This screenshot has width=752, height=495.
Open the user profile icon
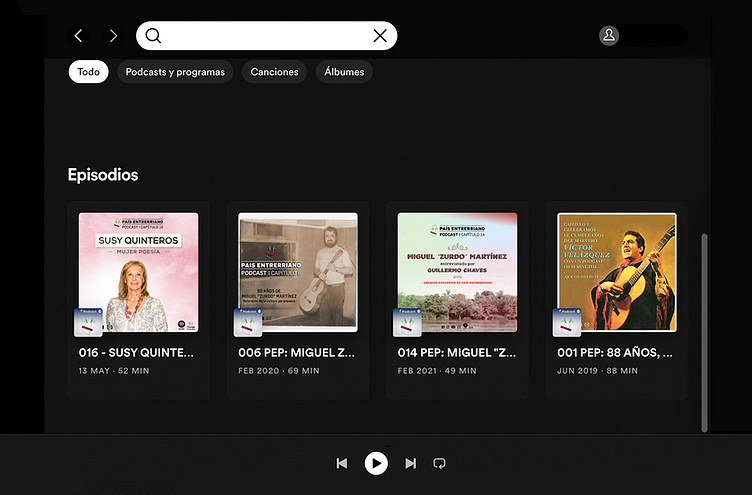click(x=609, y=36)
